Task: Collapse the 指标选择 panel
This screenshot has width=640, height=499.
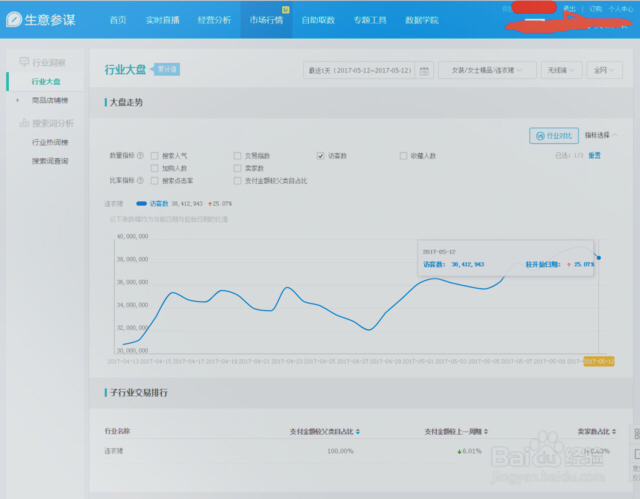Action: point(601,135)
